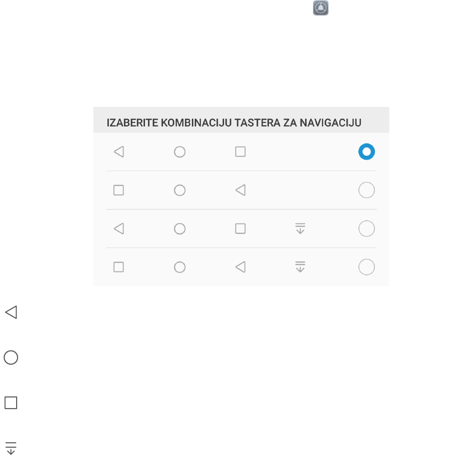Click the home circle in the first combination row
Viewport: 476px width, 456px height.
point(180,152)
